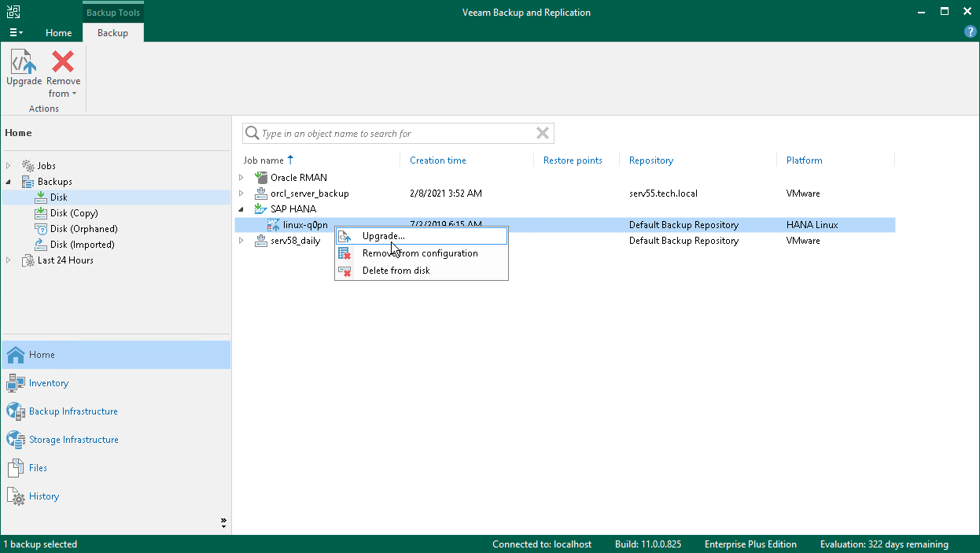Open the Help question mark icon
Image resolution: width=980 pixels, height=553 pixels.
coord(970,32)
